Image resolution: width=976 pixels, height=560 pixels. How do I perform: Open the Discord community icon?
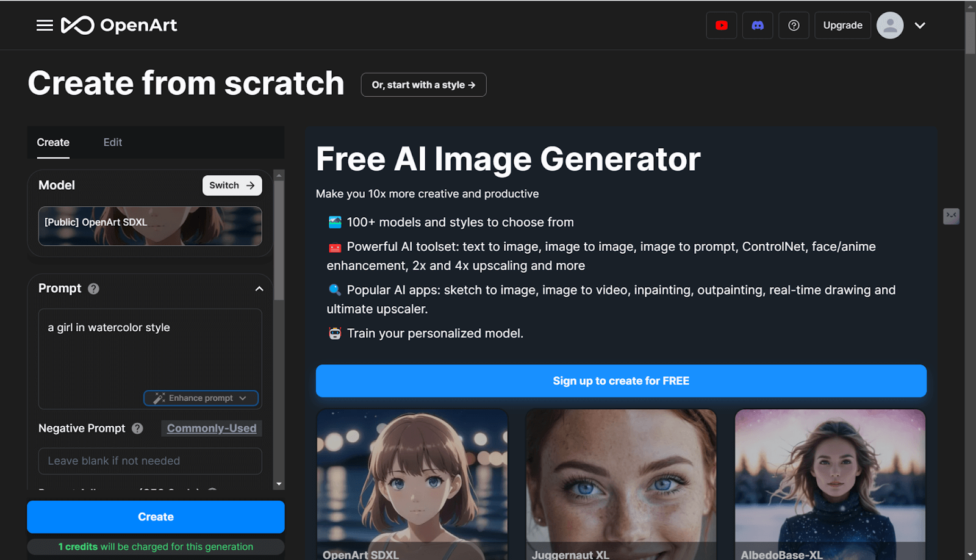click(758, 25)
